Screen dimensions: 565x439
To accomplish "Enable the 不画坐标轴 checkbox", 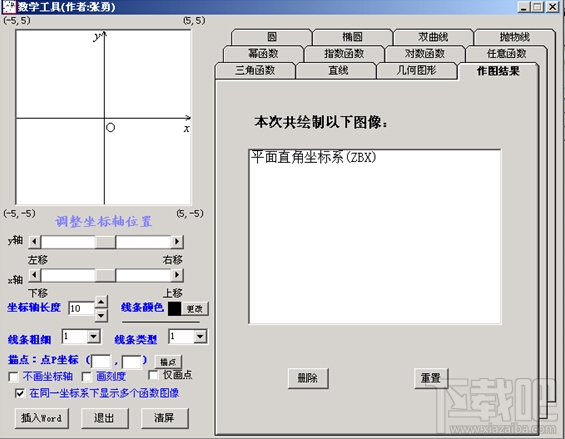I will tap(13, 377).
